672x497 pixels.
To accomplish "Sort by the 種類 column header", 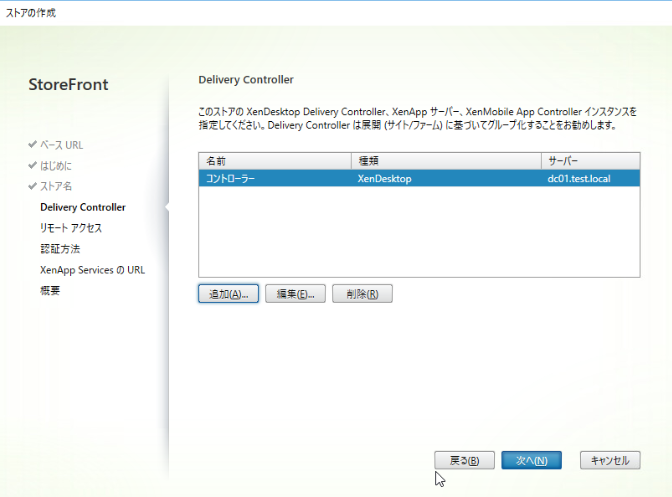I will (446, 161).
